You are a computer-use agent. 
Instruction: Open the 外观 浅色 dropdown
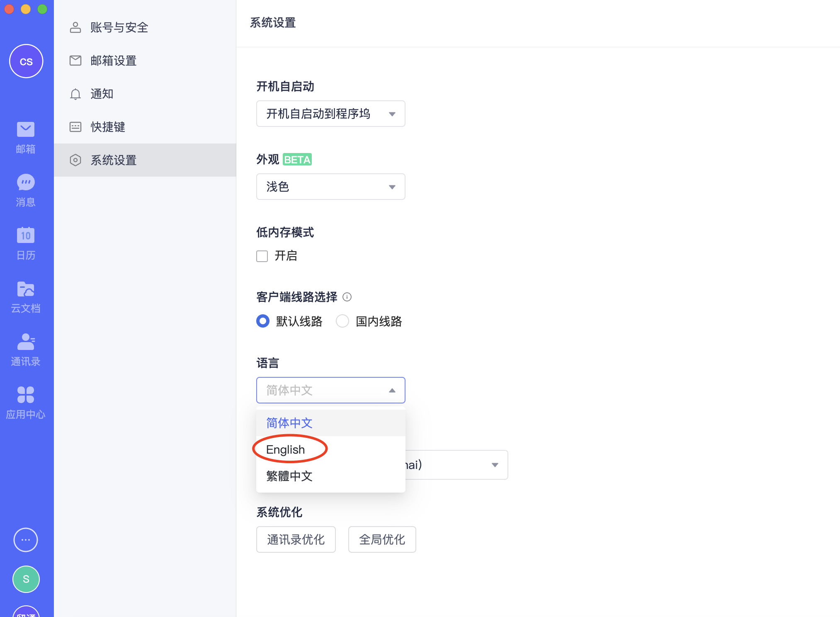[331, 187]
